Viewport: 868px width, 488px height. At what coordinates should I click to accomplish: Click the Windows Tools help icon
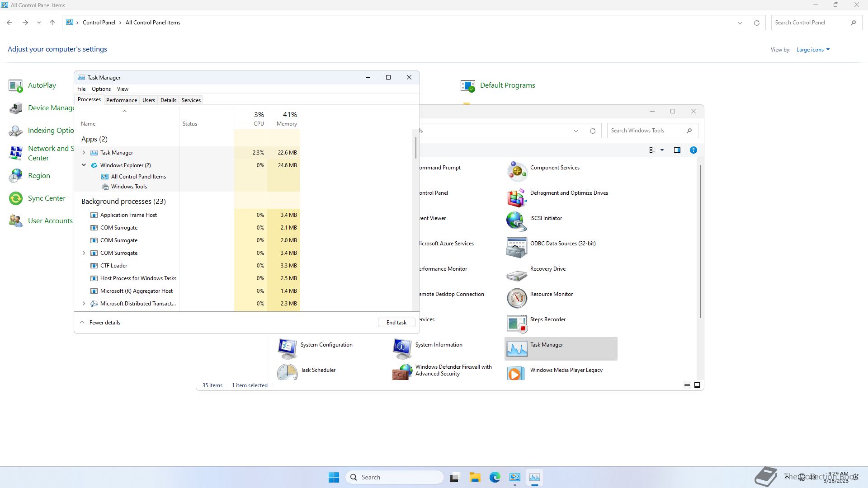tap(693, 150)
